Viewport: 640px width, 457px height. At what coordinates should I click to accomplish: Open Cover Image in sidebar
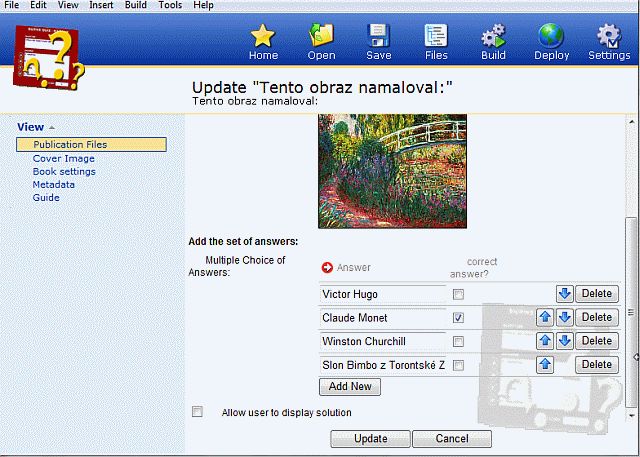pyautogui.click(x=64, y=159)
